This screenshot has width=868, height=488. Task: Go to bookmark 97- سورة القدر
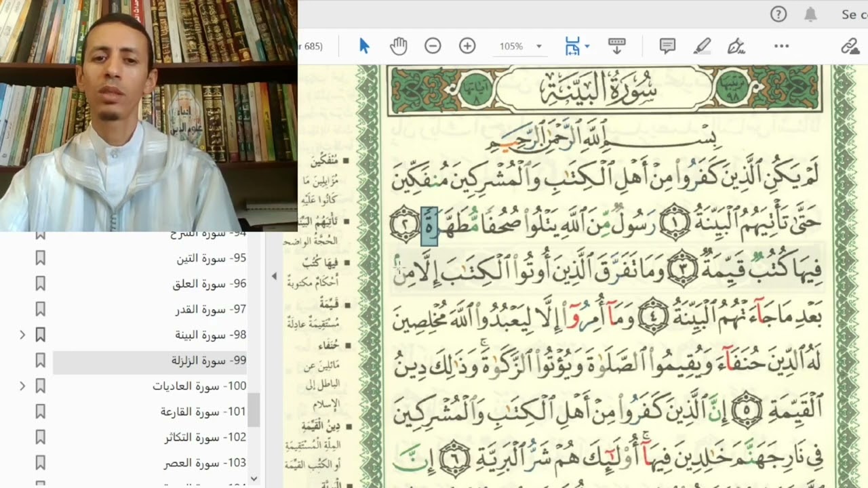211,309
